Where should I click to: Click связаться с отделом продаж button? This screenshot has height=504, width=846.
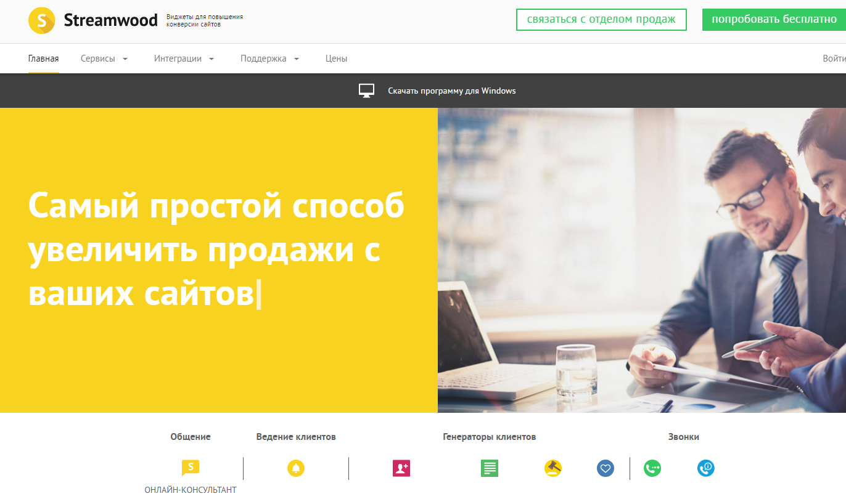(601, 20)
